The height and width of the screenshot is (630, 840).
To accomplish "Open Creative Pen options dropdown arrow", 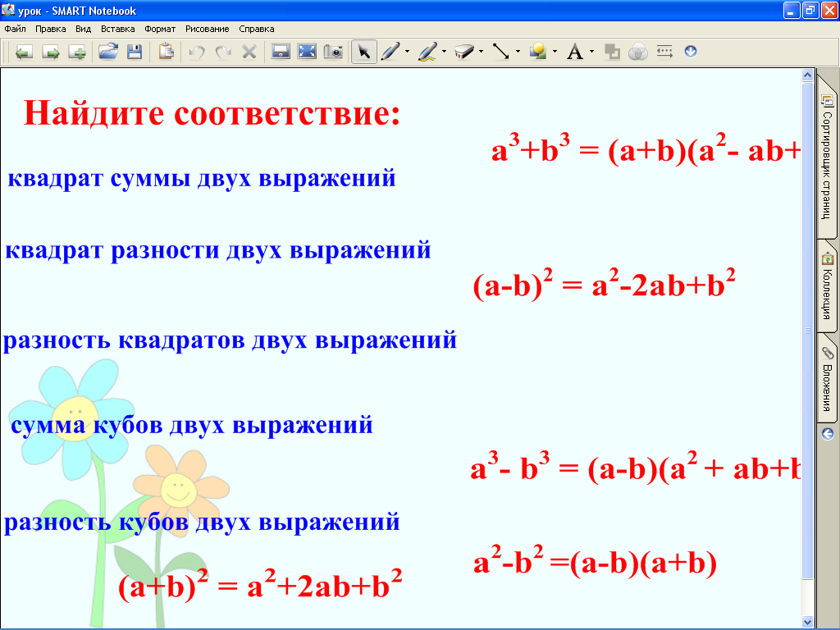I will [x=444, y=52].
